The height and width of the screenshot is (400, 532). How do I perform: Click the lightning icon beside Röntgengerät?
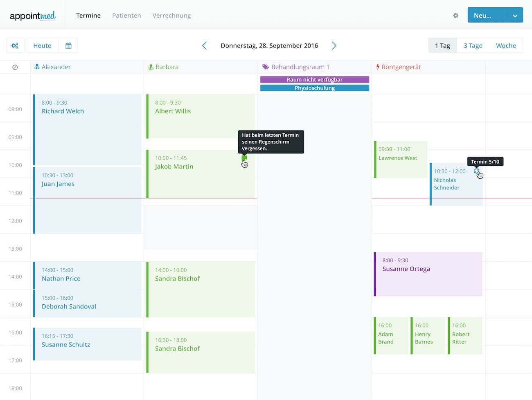click(378, 67)
